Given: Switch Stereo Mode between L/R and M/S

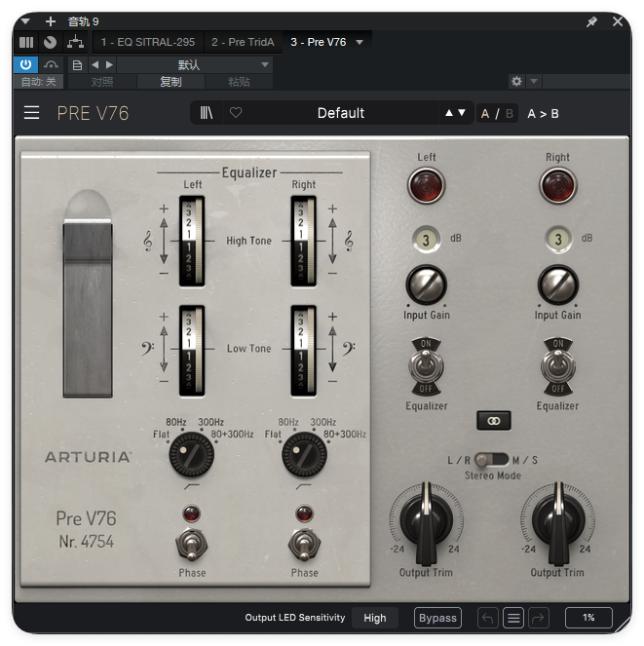Looking at the screenshot, I should (492, 460).
